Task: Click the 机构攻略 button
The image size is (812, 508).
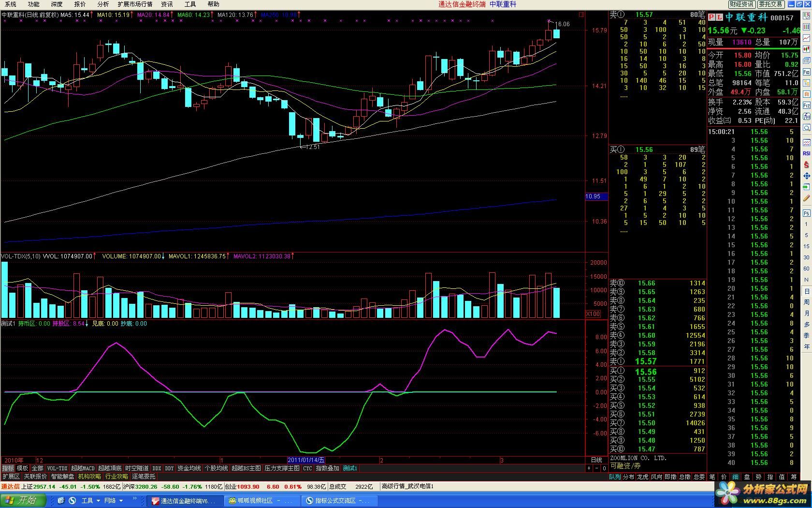Action: pyautogui.click(x=90, y=477)
